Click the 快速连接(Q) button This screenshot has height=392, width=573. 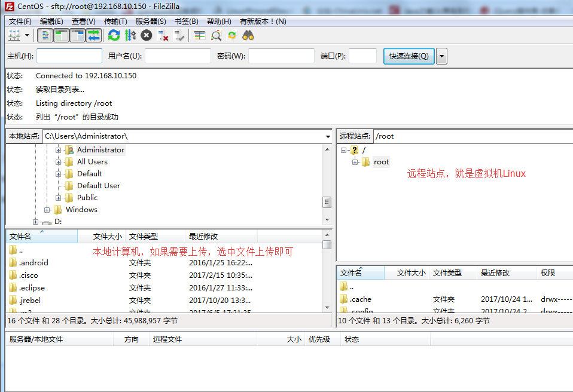click(x=409, y=56)
